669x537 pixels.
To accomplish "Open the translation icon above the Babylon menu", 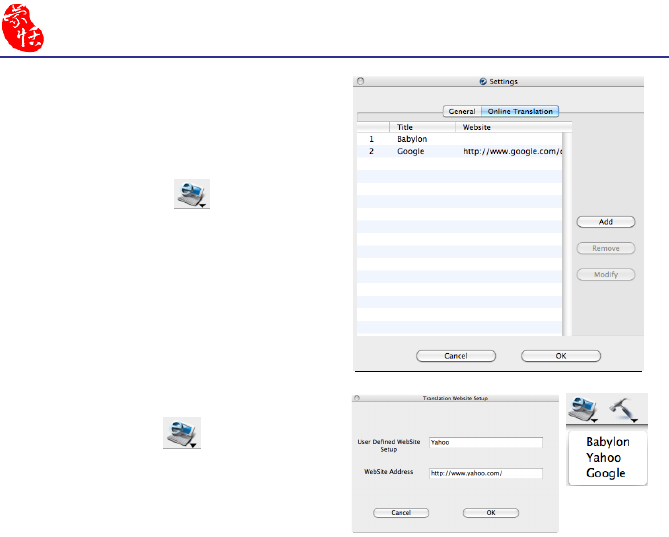I will point(583,409).
